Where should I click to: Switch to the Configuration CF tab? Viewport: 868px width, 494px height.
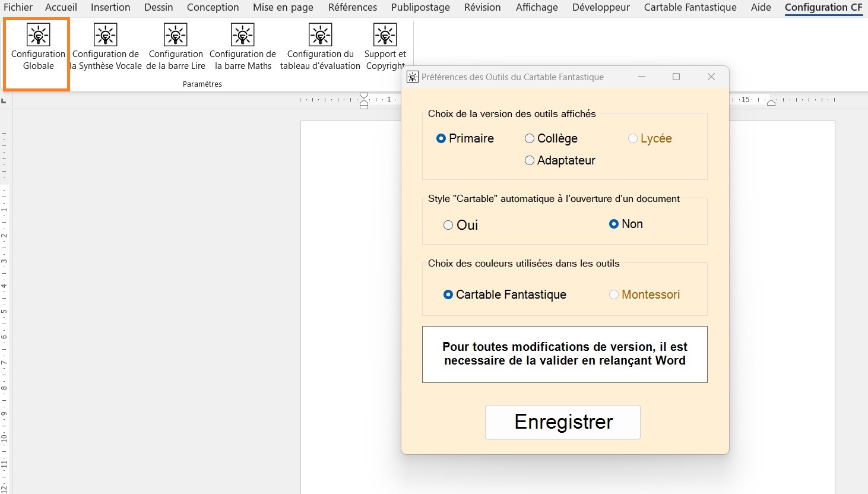[823, 7]
